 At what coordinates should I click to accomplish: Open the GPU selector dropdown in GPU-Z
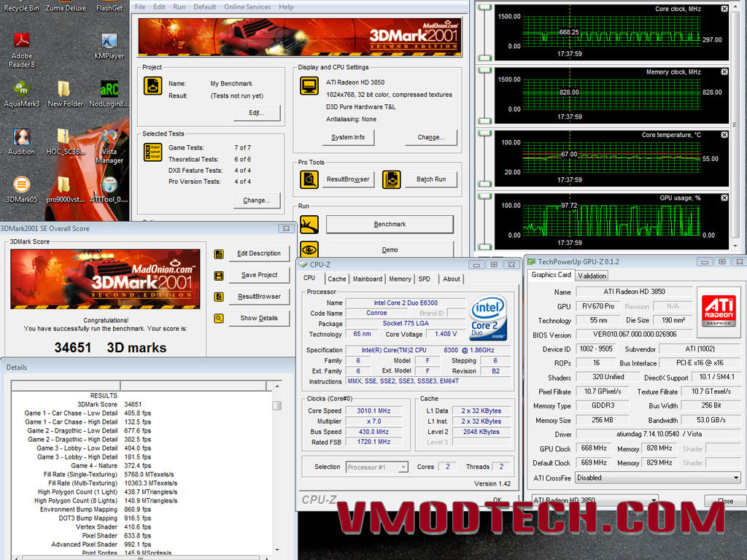coord(595,500)
